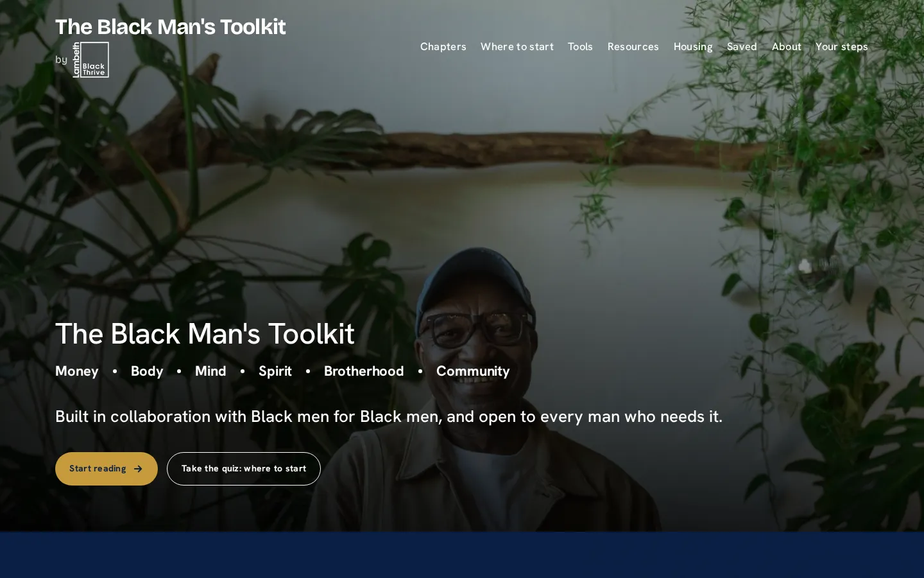Screen dimensions: 924x578
Task: Take the quiz: where to start
Action: 244,469
